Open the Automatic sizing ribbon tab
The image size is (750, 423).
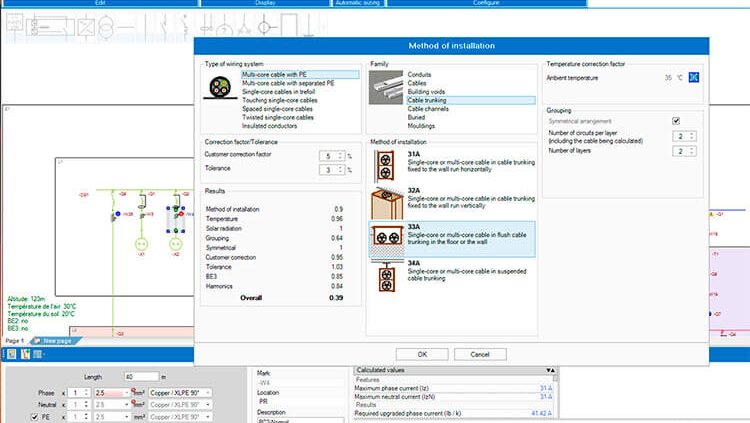click(x=358, y=3)
